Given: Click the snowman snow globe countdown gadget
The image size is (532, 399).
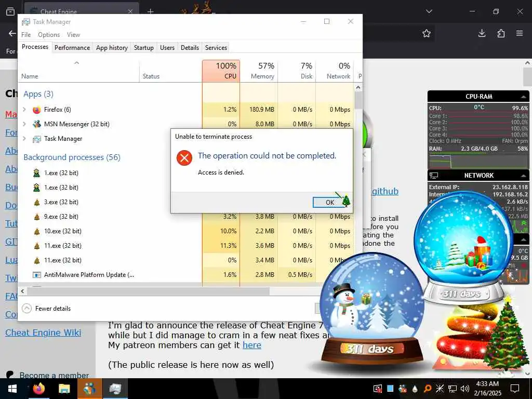Looking at the screenshot, I should tap(371, 310).
